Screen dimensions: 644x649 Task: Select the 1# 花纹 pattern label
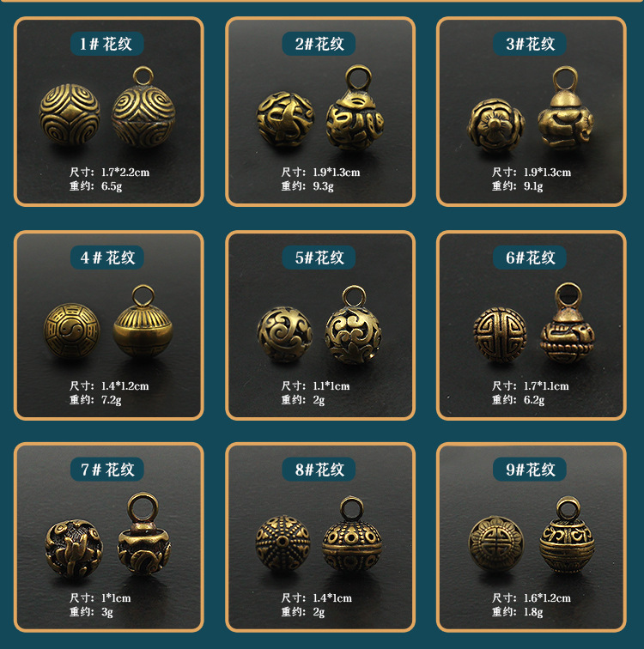pos(106,44)
